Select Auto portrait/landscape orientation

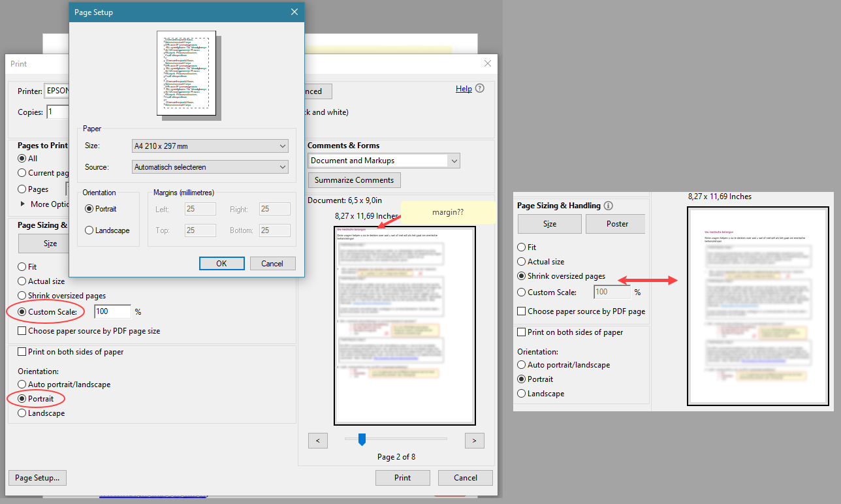pos(22,385)
